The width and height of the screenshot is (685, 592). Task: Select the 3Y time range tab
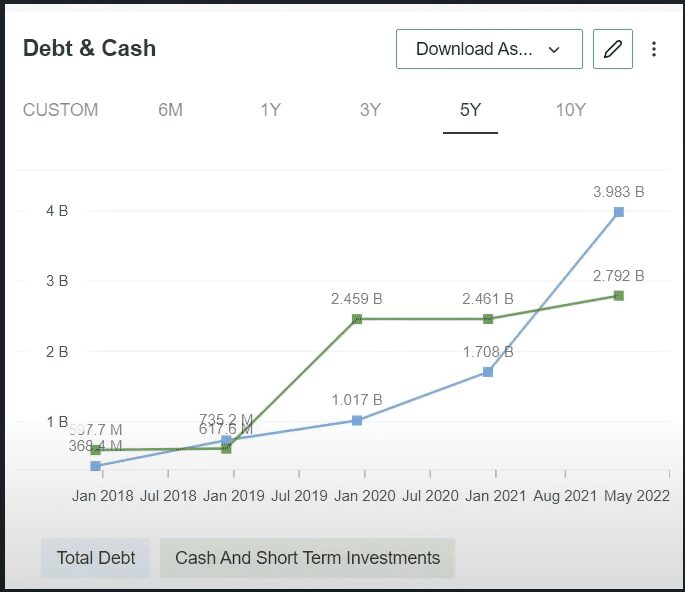(370, 110)
